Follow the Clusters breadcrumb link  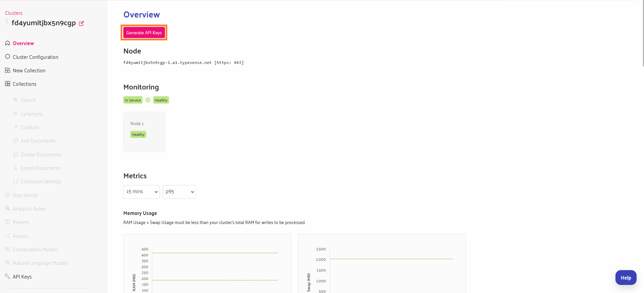[x=14, y=13]
